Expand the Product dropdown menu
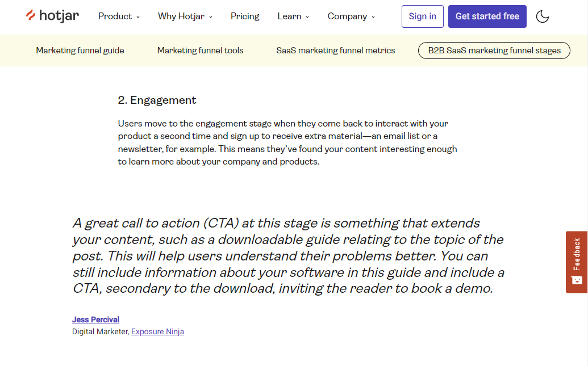The height and width of the screenshot is (366, 588). (x=119, y=16)
